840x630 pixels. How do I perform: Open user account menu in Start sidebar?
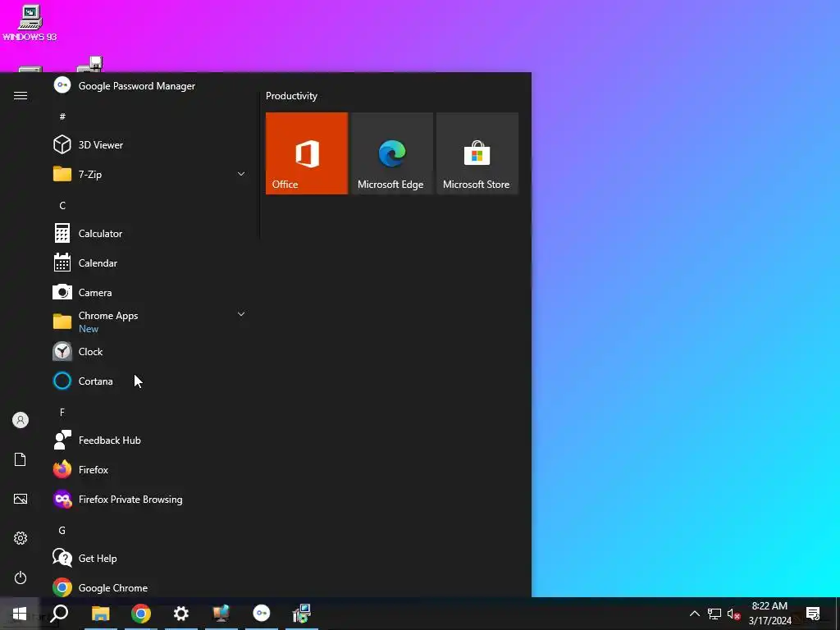click(x=21, y=420)
